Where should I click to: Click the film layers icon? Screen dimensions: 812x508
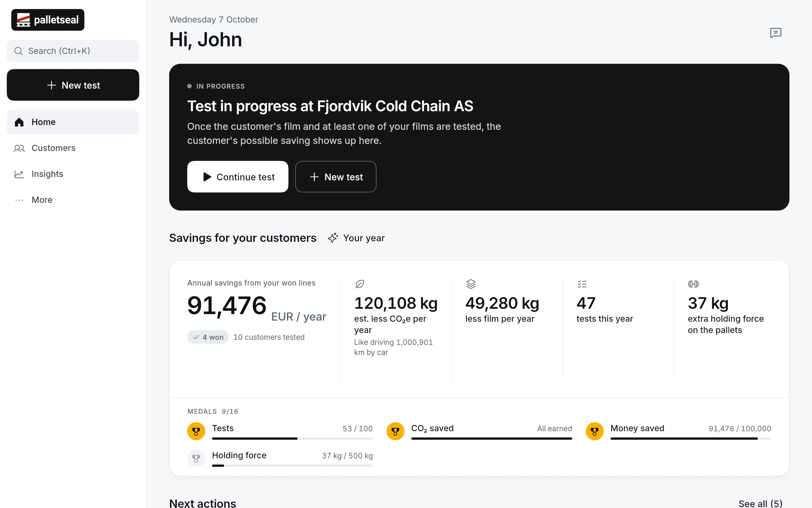click(x=471, y=284)
